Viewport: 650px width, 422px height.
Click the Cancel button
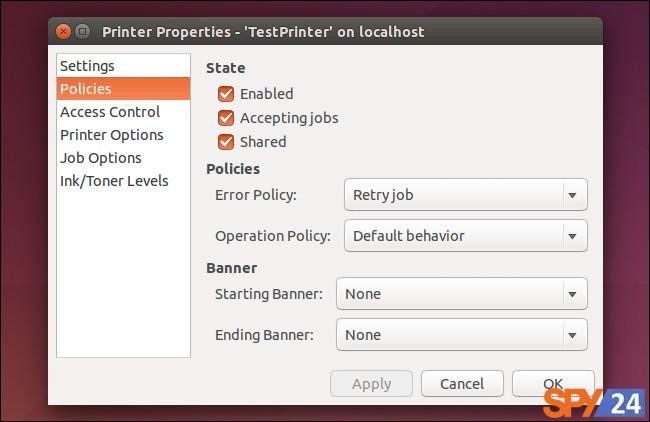pos(462,384)
